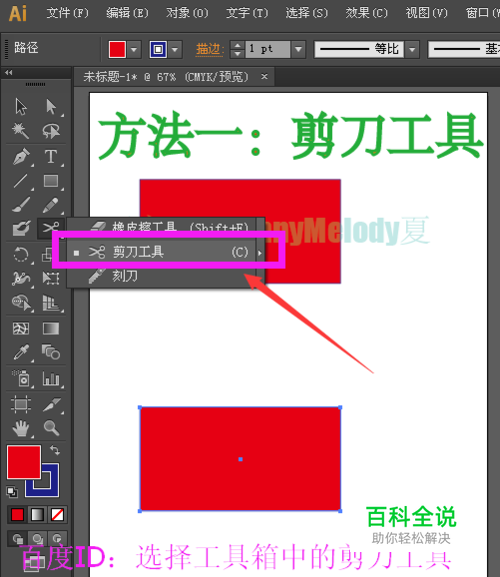The image size is (500, 577).
Task: Set paint mode to None
Action: pyautogui.click(x=57, y=514)
